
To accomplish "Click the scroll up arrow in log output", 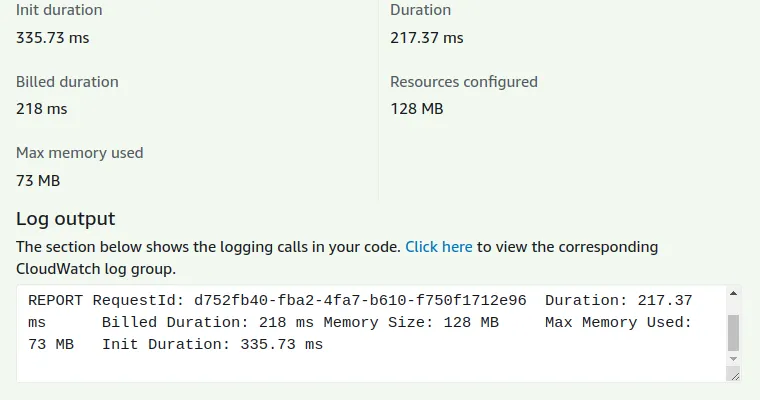I will pyautogui.click(x=734, y=294).
